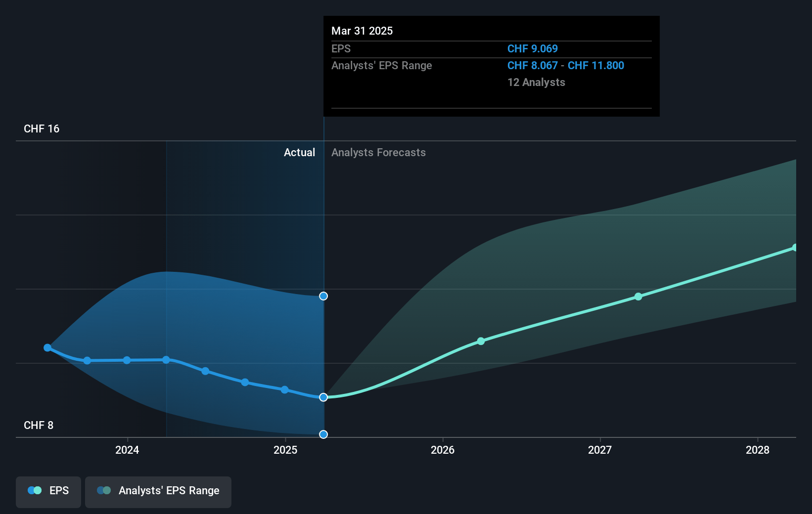The image size is (812, 514).
Task: Select the 2028 forecast EPS point at chart edge
Action: 795,248
